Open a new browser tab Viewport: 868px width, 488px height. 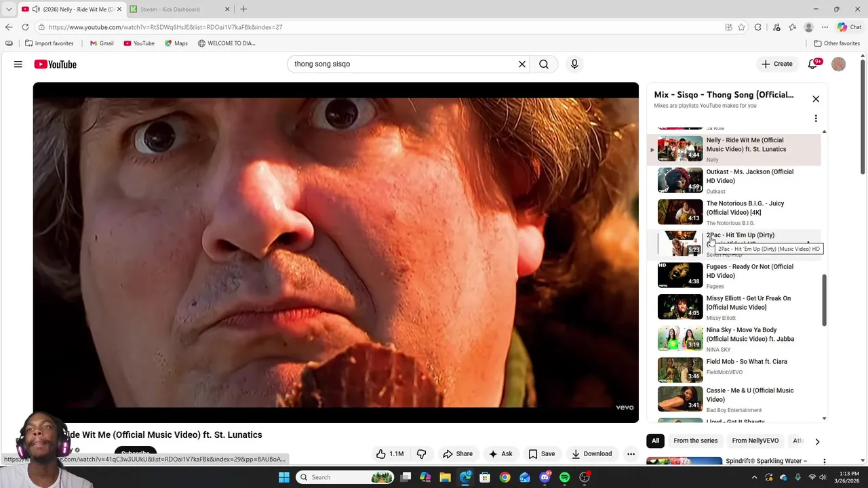pos(243,9)
